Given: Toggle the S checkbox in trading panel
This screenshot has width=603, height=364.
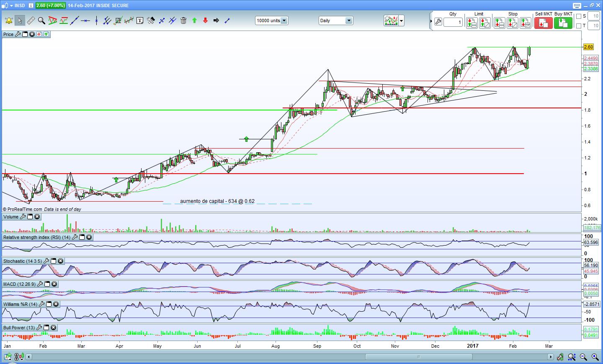Looking at the screenshot, I should click(579, 16).
